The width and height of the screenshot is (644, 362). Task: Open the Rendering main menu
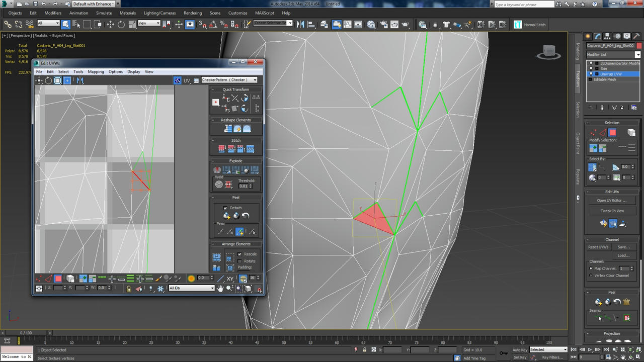193,13
